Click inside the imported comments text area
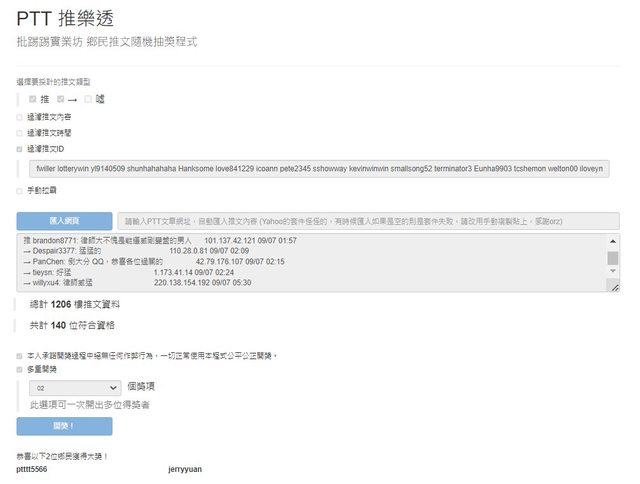The height and width of the screenshot is (484, 640). click(x=300, y=263)
